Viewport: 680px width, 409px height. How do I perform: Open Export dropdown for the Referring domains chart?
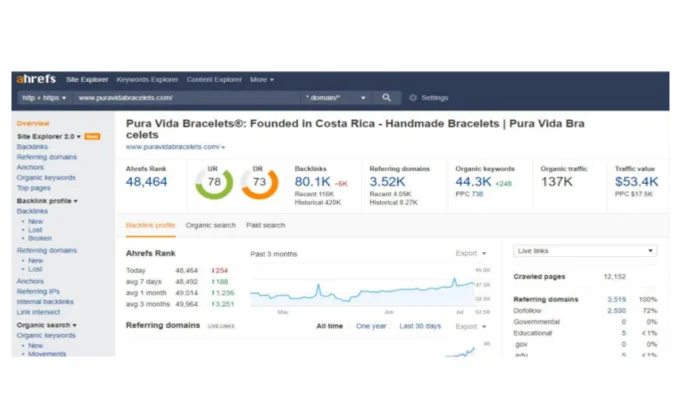tap(471, 326)
